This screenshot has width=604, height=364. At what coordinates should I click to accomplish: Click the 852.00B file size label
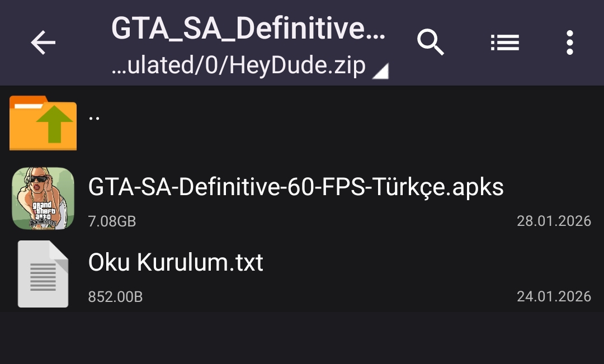pyautogui.click(x=115, y=297)
